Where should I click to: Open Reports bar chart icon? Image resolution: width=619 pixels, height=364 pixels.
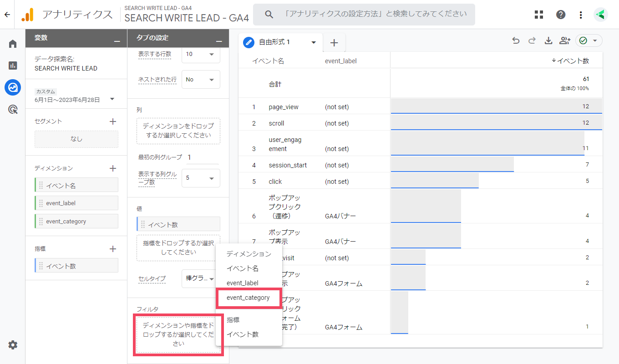[x=13, y=65]
